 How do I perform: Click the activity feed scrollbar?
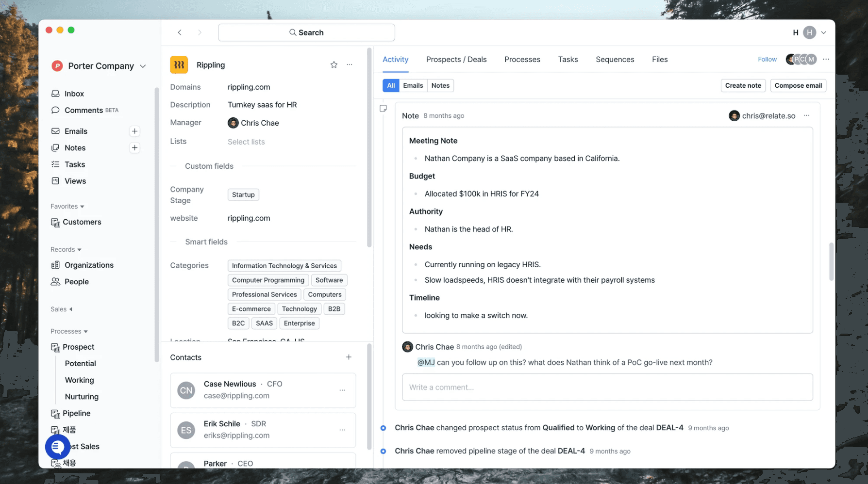831,262
